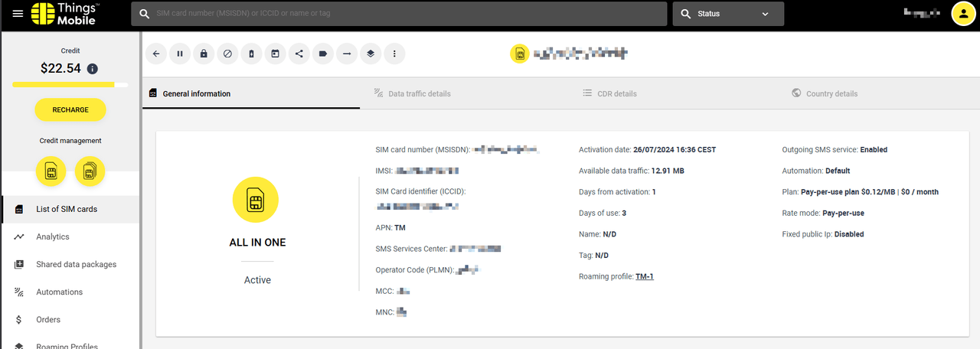The width and height of the screenshot is (980, 349).
Task: Select the General information tab
Action: point(251,93)
